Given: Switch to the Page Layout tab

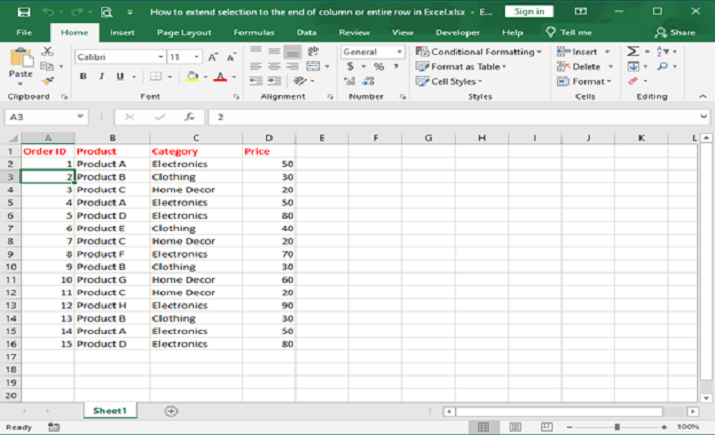Looking at the screenshot, I should [184, 32].
